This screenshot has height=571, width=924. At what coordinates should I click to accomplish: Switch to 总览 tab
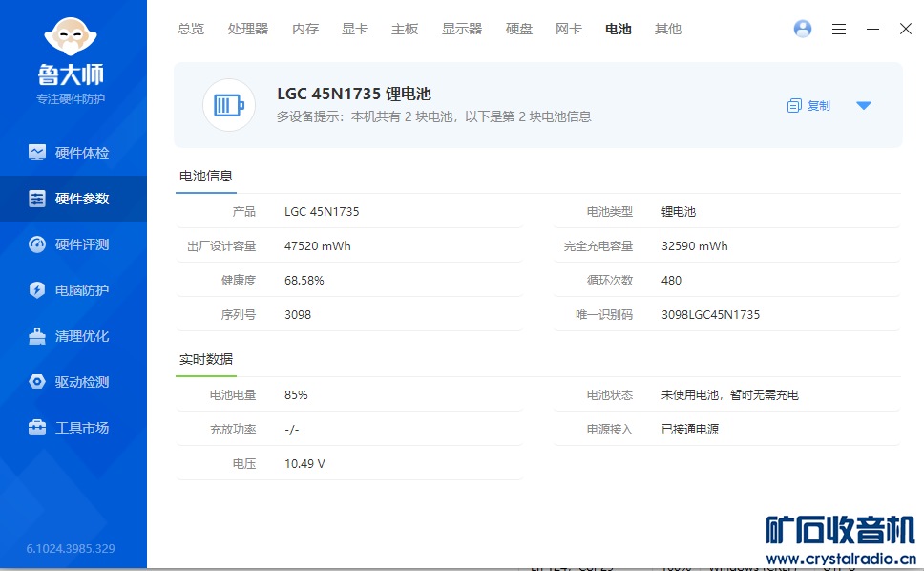pos(190,29)
